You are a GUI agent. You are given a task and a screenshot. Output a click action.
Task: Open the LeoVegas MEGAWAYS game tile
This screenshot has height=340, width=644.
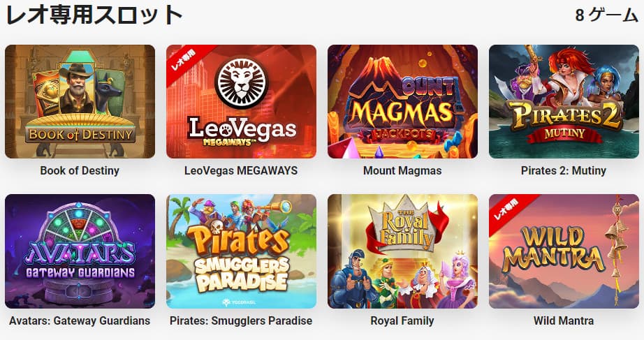pos(241,101)
